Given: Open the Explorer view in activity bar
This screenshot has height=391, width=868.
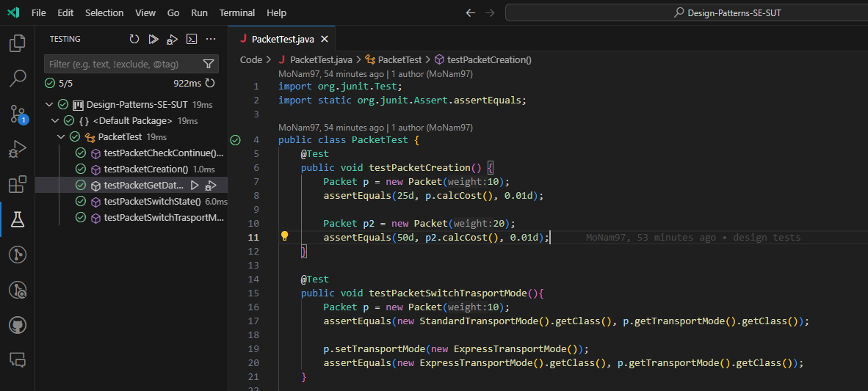Looking at the screenshot, I should [18, 43].
